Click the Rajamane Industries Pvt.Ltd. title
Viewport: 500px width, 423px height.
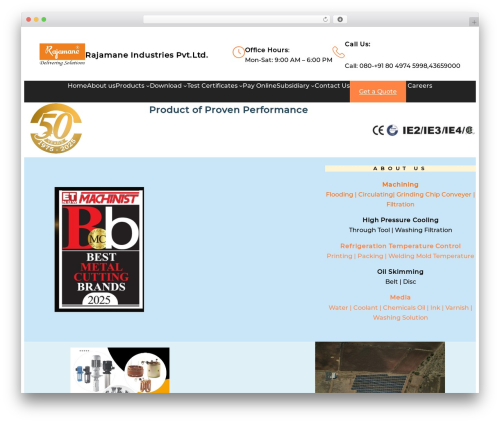click(x=147, y=55)
